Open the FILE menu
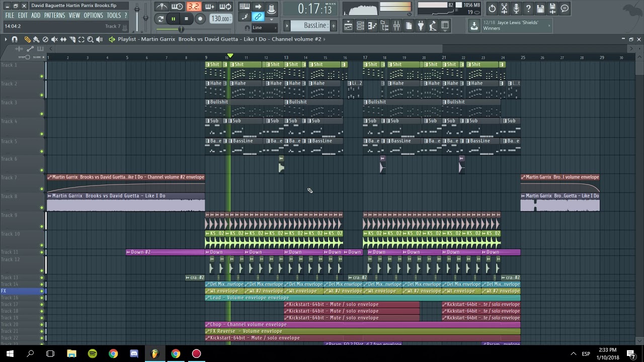644x362 pixels. pos(10,16)
